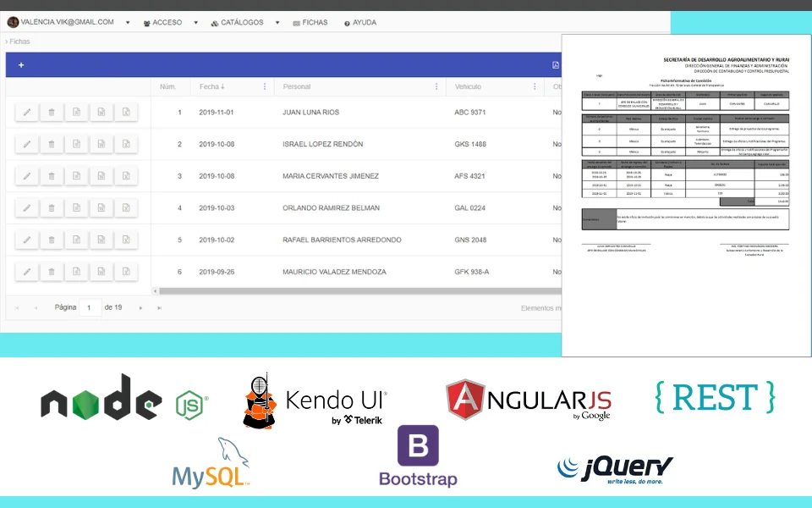Open the plain document icon for RAFAEL BARRIENTOS ARREDONDO
812x508 pixels.
(77, 240)
